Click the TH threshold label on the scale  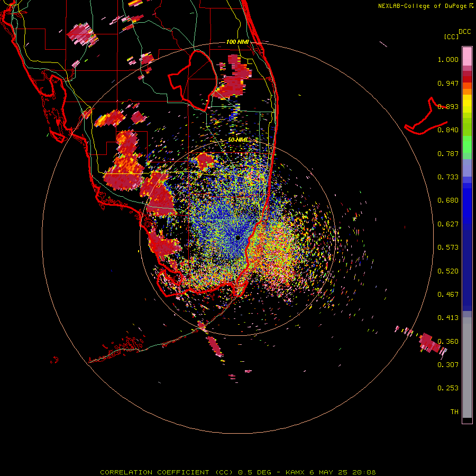pos(454,412)
